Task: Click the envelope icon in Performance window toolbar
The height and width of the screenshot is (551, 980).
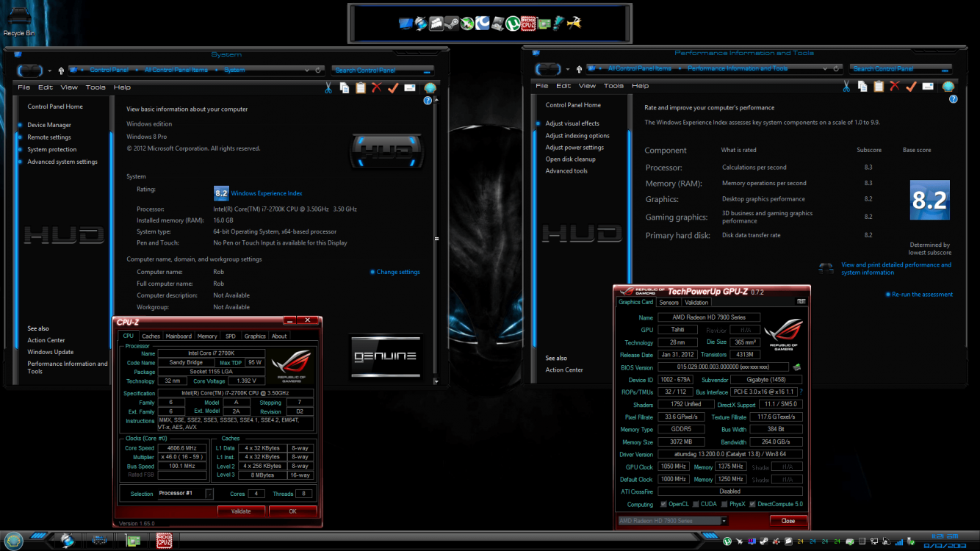Action: click(x=928, y=87)
